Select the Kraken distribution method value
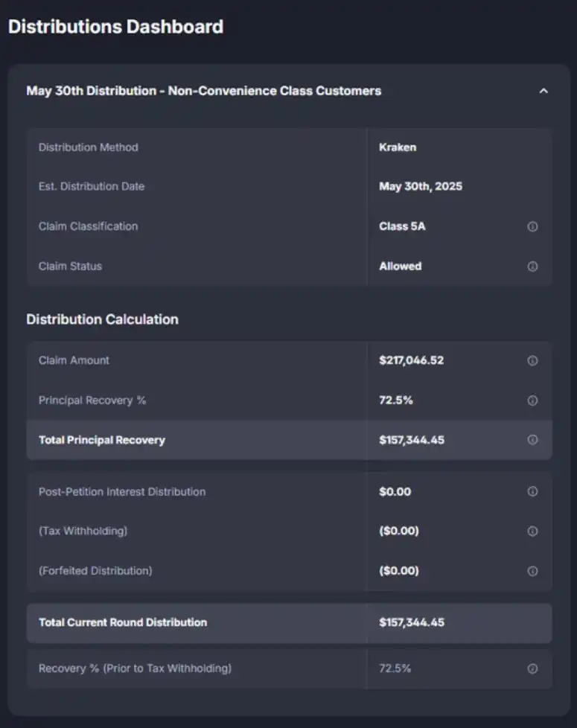Viewport: 577px width, 728px height. click(398, 147)
